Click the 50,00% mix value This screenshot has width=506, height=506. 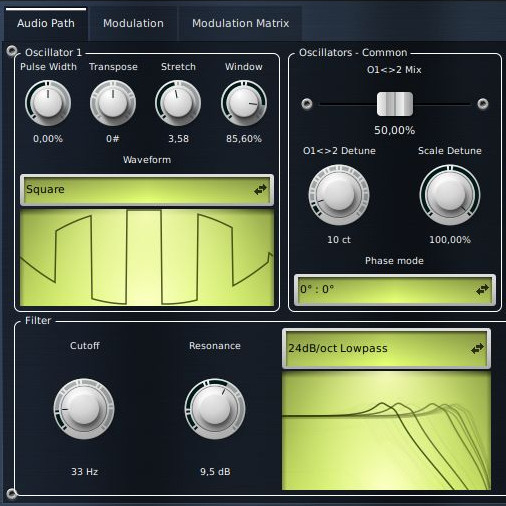click(x=395, y=130)
